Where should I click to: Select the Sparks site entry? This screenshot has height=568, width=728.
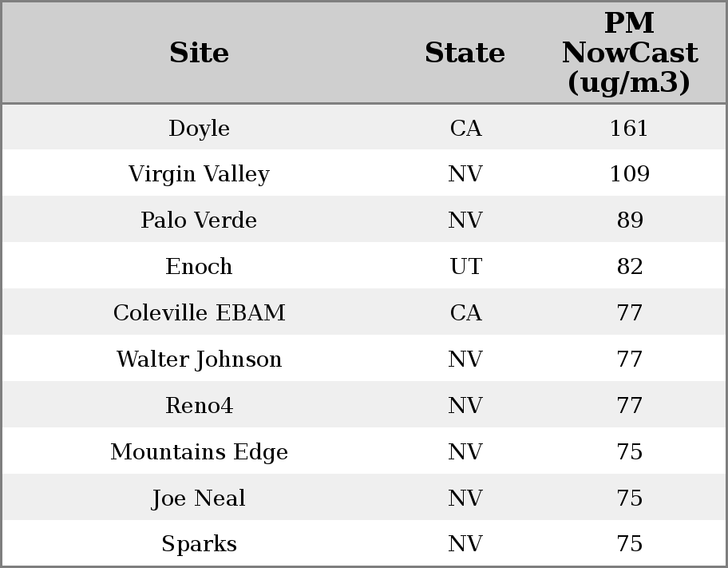click(x=200, y=544)
